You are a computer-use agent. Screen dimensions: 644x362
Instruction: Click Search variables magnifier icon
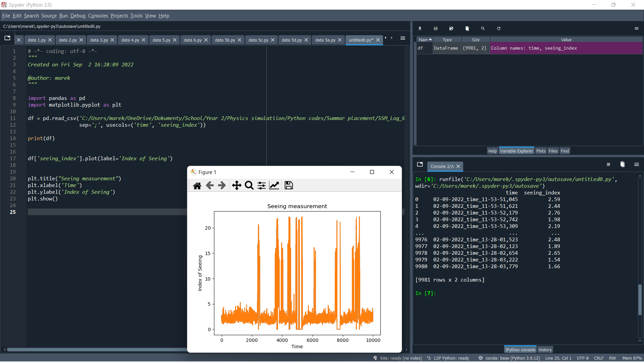point(483,28)
